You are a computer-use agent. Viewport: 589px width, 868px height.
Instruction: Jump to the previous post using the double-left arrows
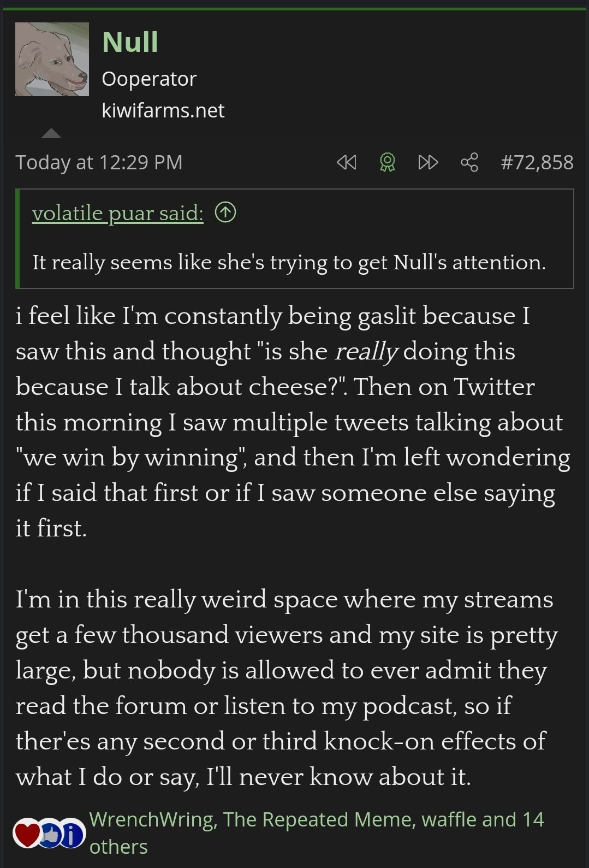347,162
